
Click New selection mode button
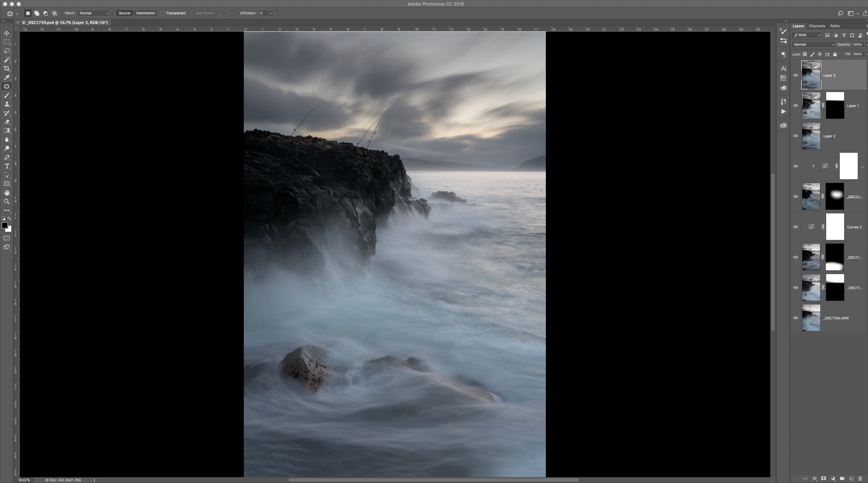pos(28,13)
